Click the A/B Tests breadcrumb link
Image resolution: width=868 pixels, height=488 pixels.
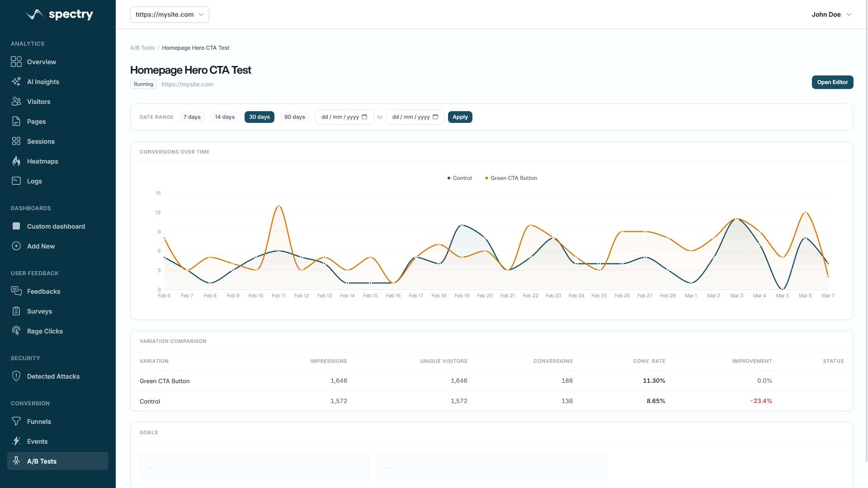pos(142,48)
